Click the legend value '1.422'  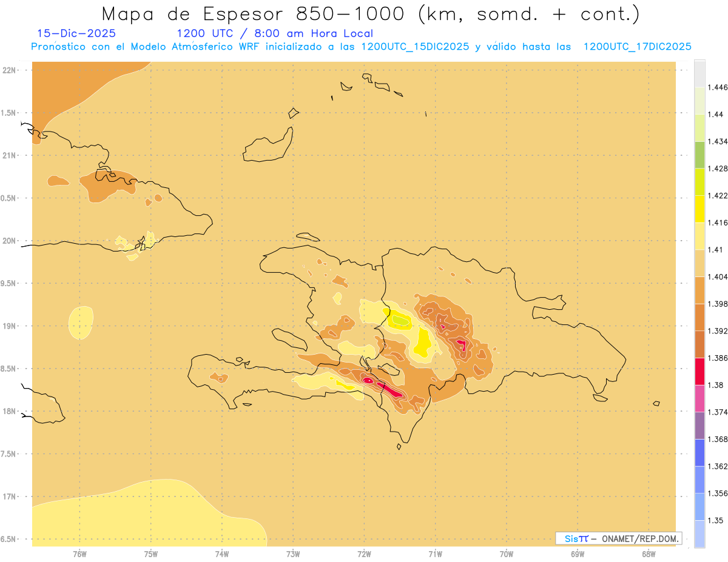coord(717,195)
